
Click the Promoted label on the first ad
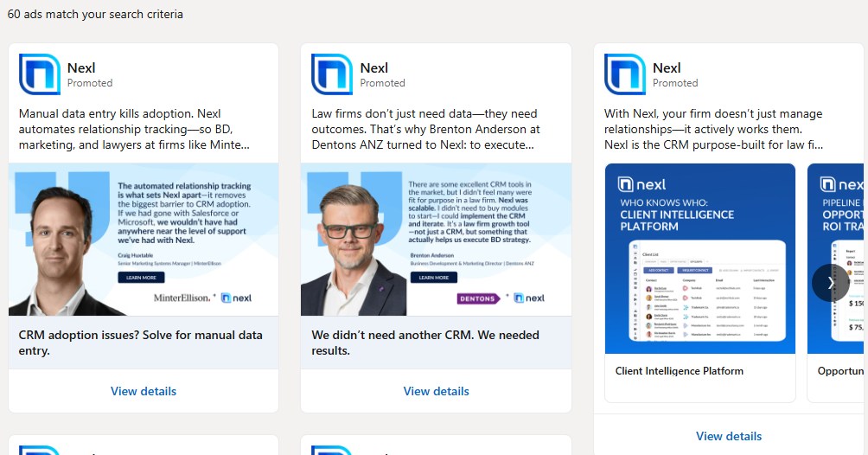(90, 83)
